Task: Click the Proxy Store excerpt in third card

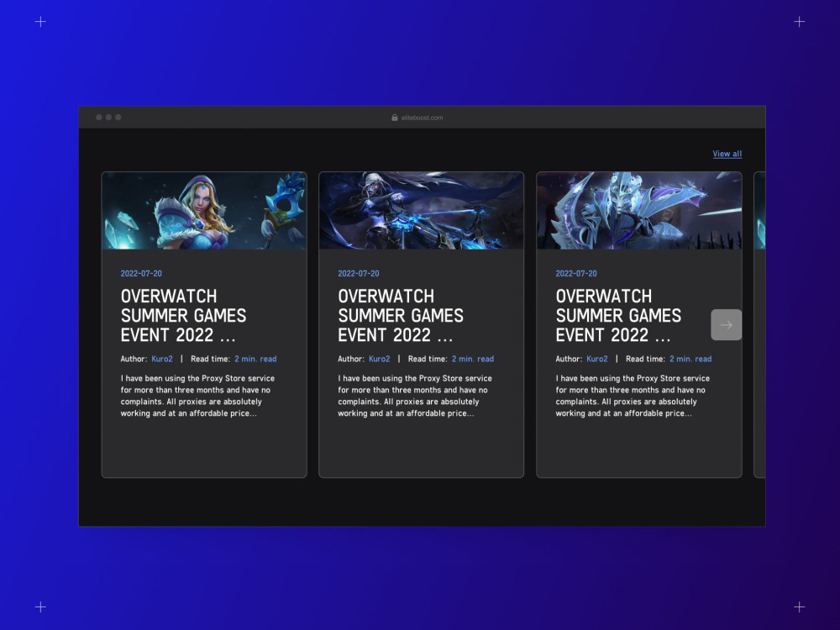Action: [633, 396]
